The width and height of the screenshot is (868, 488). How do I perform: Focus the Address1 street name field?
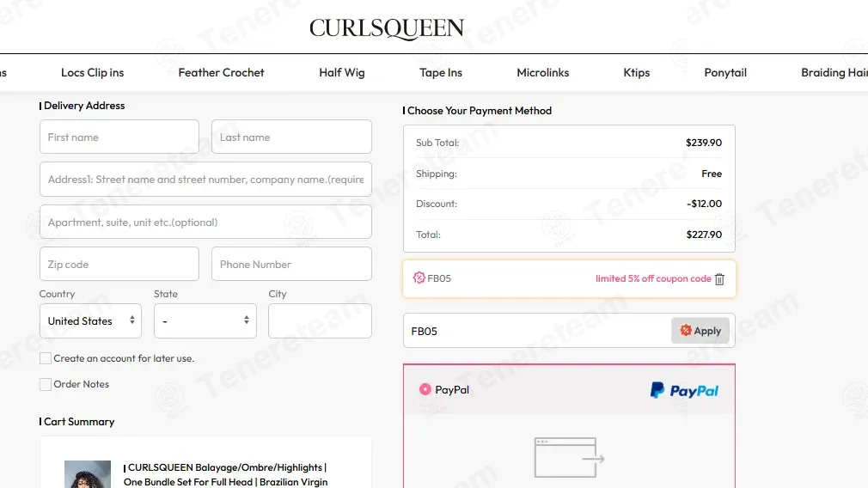205,180
